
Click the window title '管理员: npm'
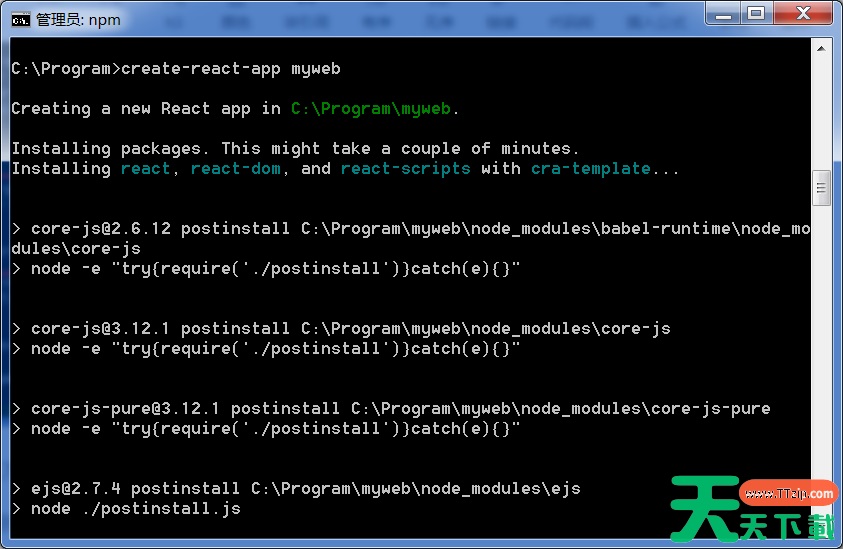(x=78, y=20)
